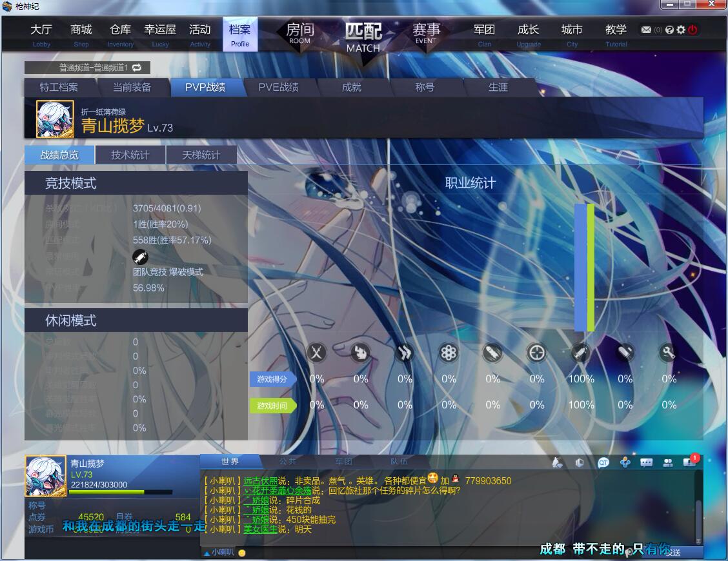This screenshot has height=561, width=728.
Task: Open the 活动 Activity menu
Action: (200, 35)
